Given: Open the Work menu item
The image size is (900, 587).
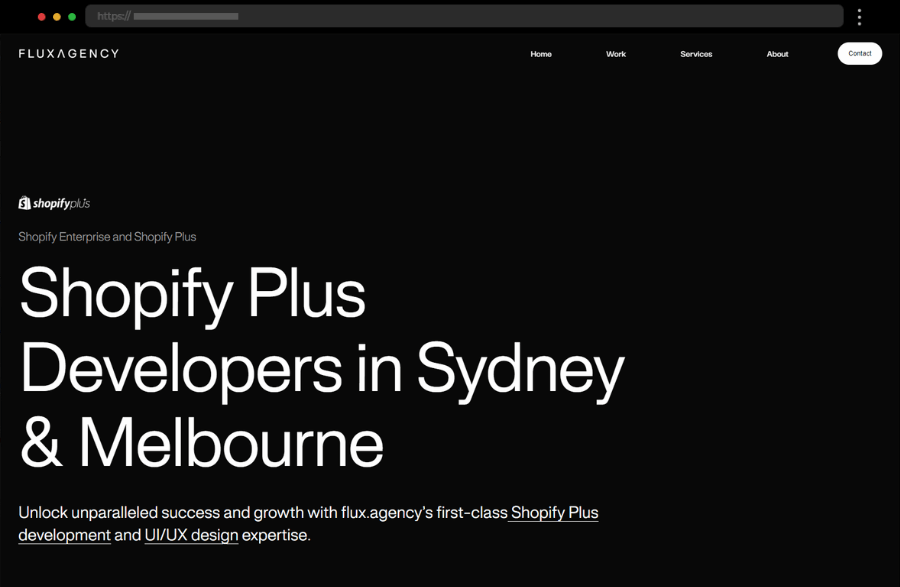Looking at the screenshot, I should [x=616, y=54].
